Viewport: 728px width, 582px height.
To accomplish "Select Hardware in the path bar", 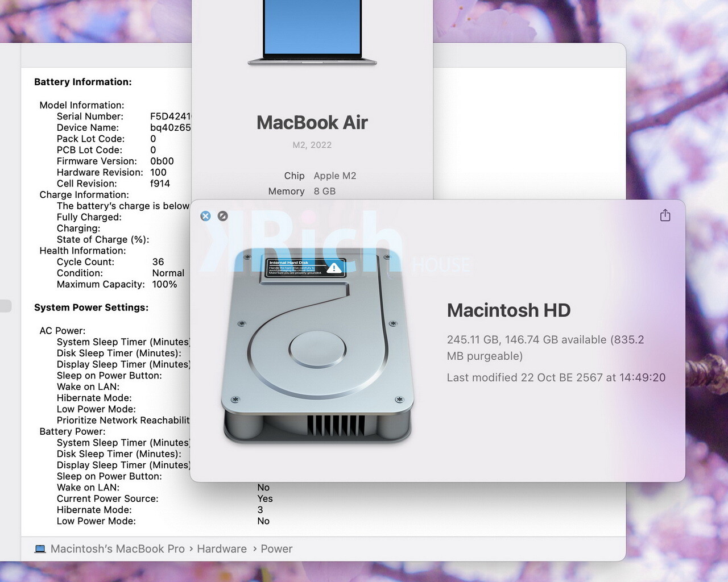I will click(222, 549).
